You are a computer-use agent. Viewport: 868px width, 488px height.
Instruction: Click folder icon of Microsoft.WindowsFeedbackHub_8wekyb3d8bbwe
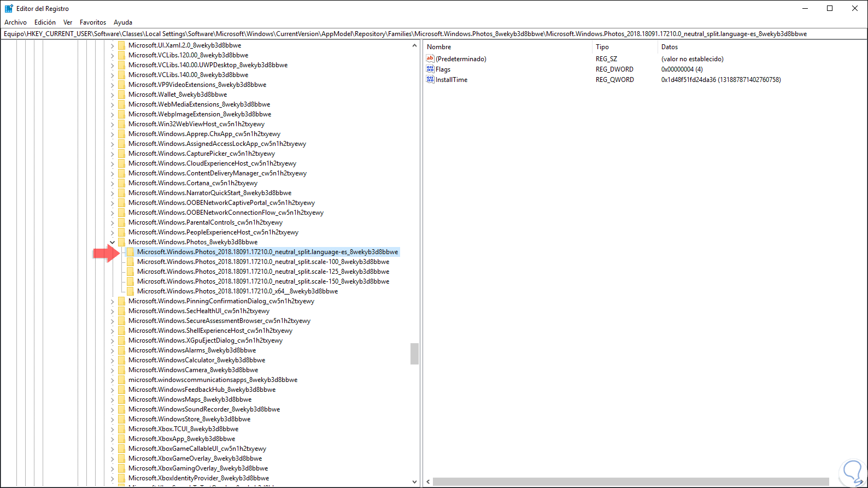121,390
